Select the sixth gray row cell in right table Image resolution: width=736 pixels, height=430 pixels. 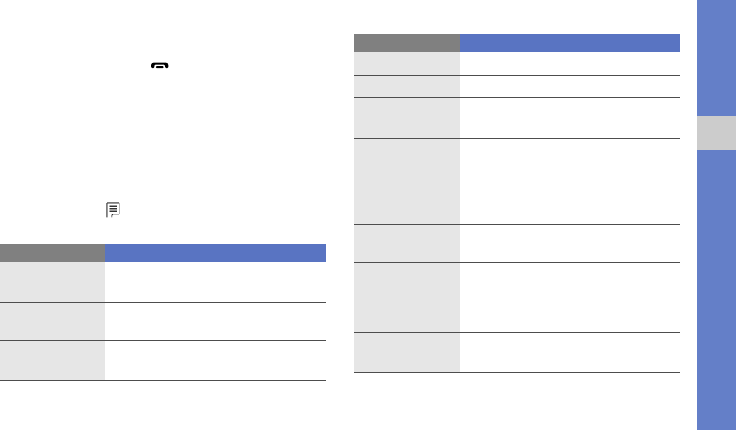tap(407, 297)
